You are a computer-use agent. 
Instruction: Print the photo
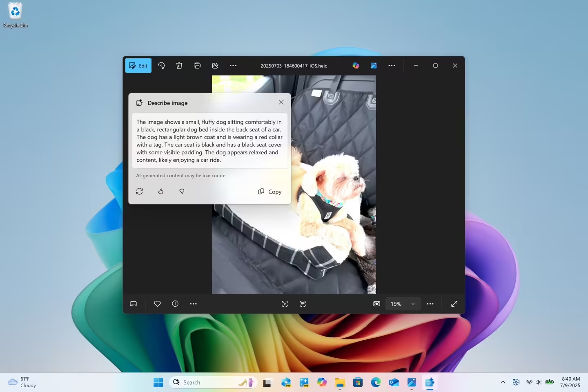pos(197,65)
